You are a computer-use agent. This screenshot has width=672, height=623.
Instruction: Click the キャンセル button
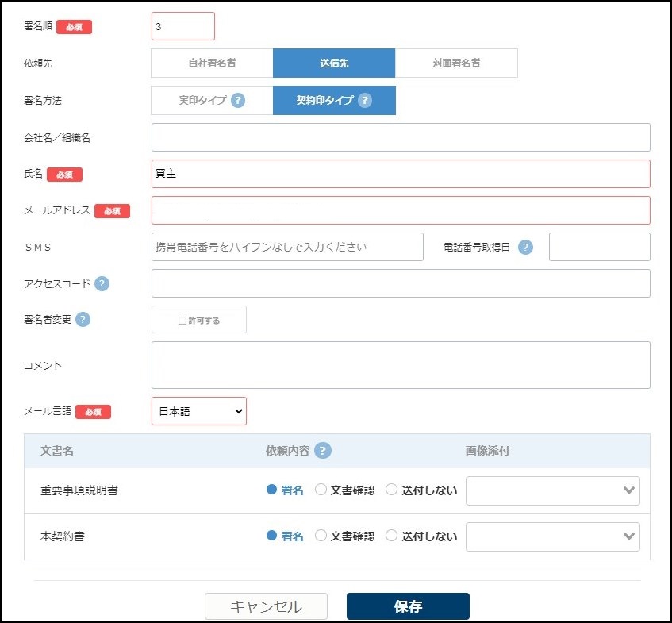[x=266, y=606]
